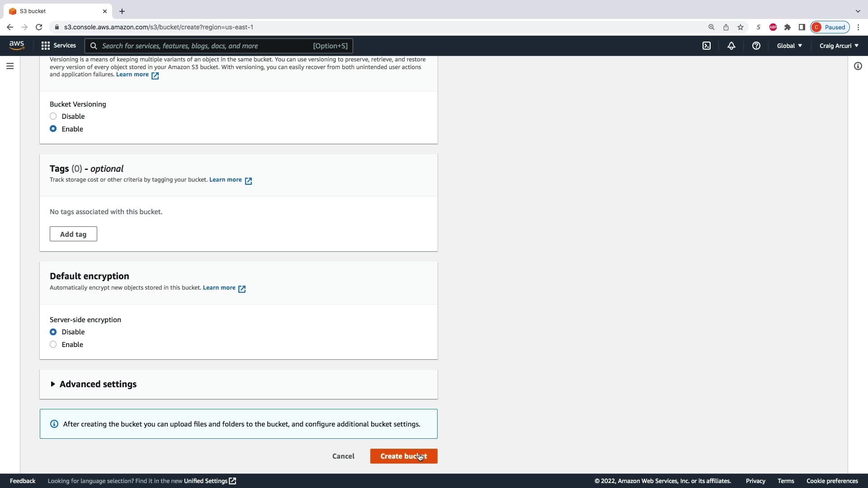The image size is (868, 488).
Task: Open the info panel icon
Action: pos(858,66)
